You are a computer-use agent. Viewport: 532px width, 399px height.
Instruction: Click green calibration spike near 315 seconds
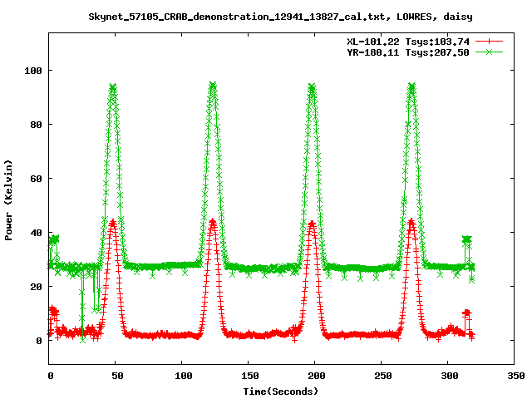467,239
